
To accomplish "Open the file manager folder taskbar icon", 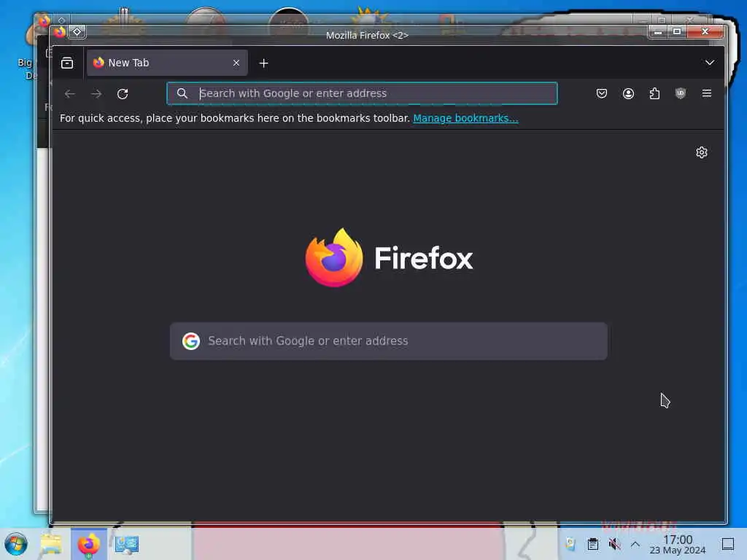I will point(51,544).
